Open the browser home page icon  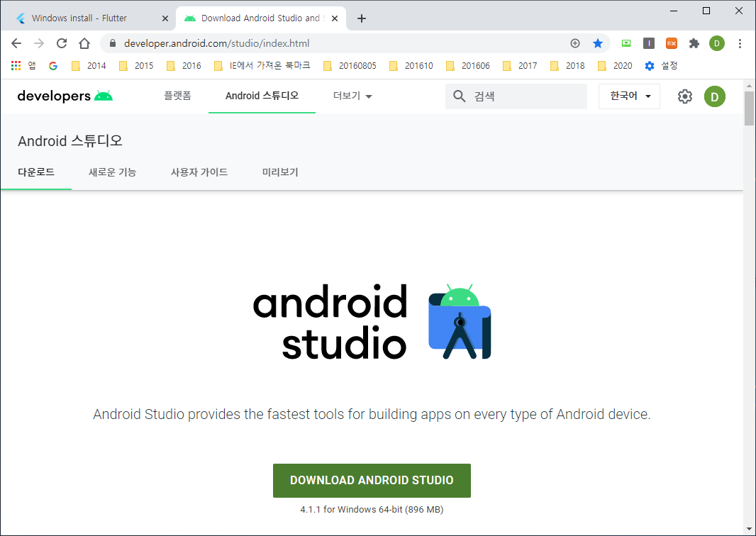click(84, 43)
